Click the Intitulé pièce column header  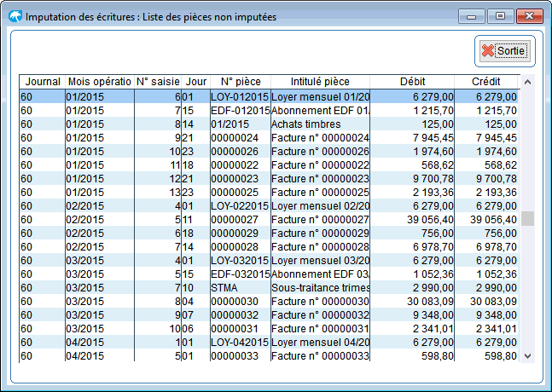click(321, 82)
